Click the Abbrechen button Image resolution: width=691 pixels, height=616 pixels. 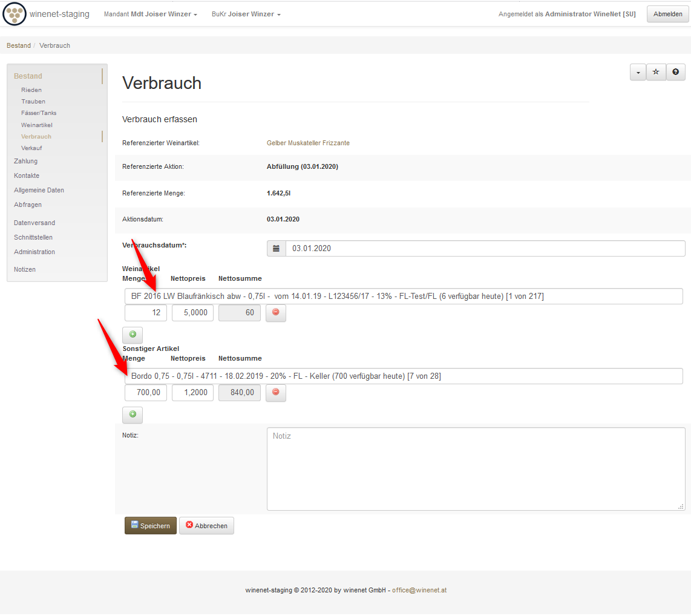coord(206,526)
